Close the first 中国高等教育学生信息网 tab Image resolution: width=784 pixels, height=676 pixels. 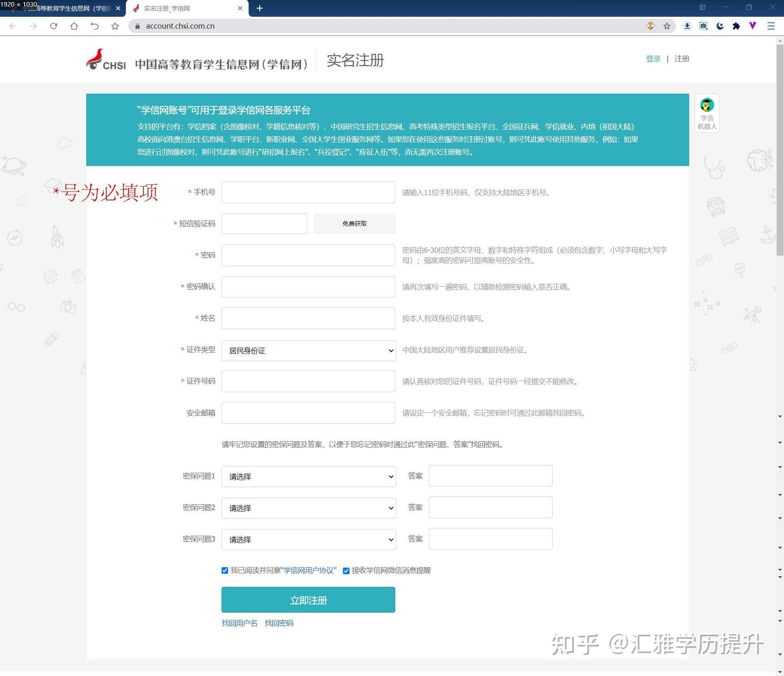[x=118, y=8]
